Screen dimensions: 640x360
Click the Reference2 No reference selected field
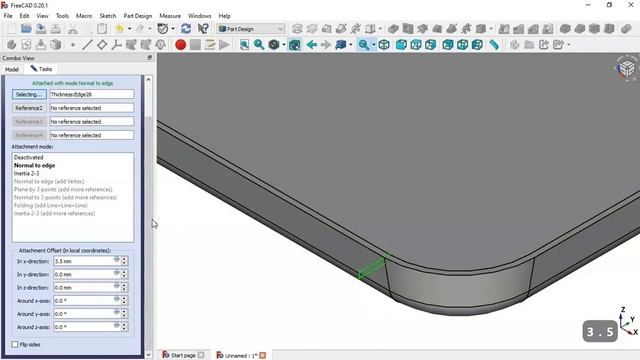tap(91, 108)
